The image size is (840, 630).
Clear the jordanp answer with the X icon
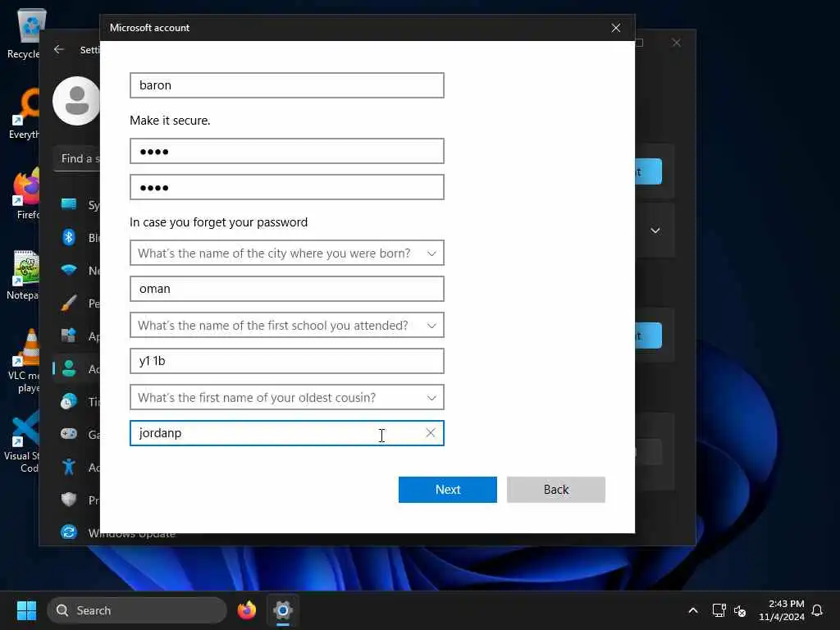click(x=430, y=433)
